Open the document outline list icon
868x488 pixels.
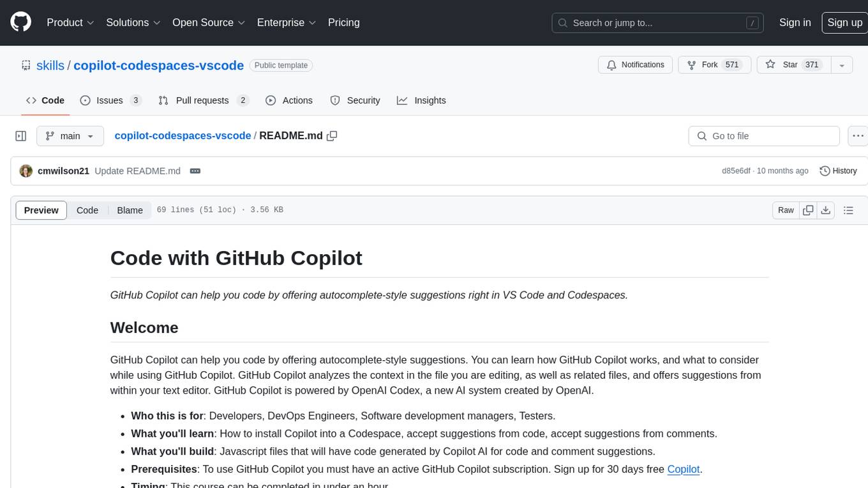[848, 210]
